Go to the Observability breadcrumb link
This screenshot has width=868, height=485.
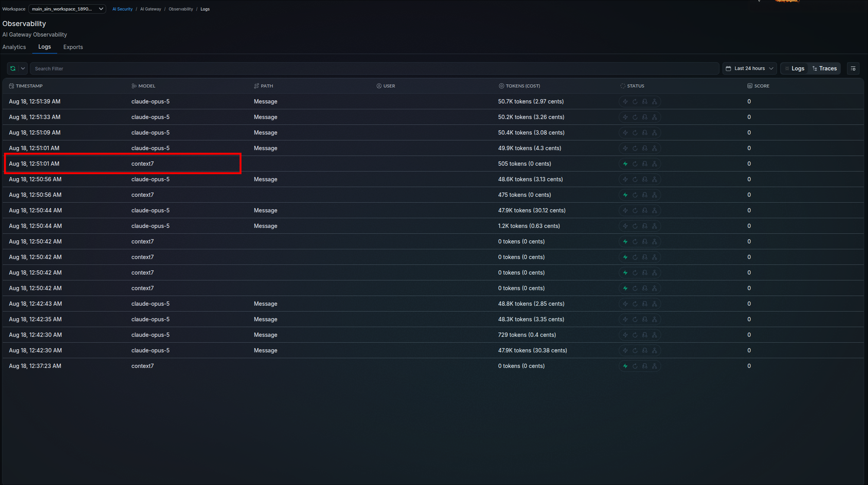point(181,9)
